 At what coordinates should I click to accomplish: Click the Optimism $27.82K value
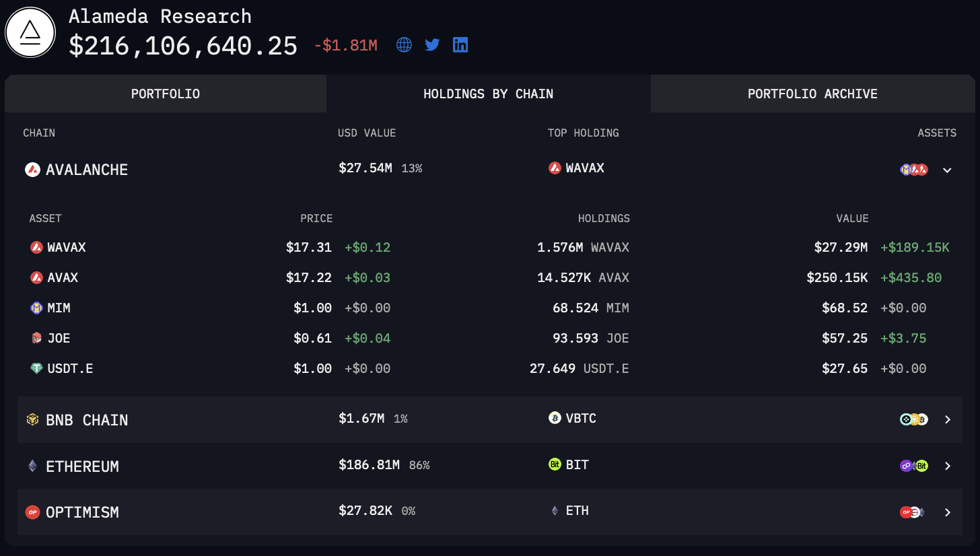tap(365, 511)
